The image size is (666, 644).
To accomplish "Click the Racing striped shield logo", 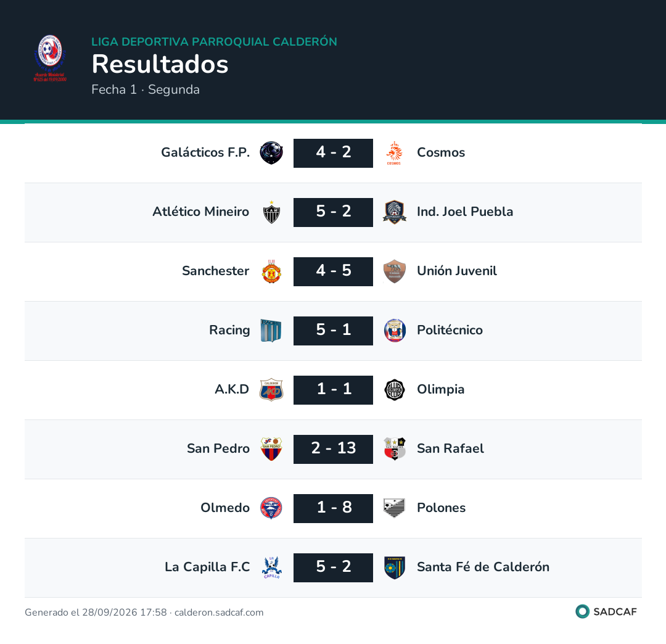I will point(271,331).
